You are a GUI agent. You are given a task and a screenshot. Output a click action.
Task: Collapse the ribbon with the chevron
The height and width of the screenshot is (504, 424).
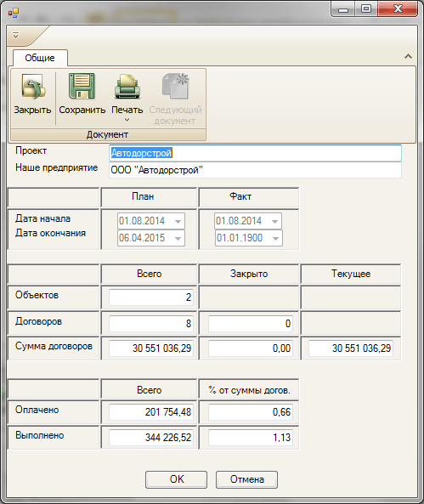click(x=408, y=57)
